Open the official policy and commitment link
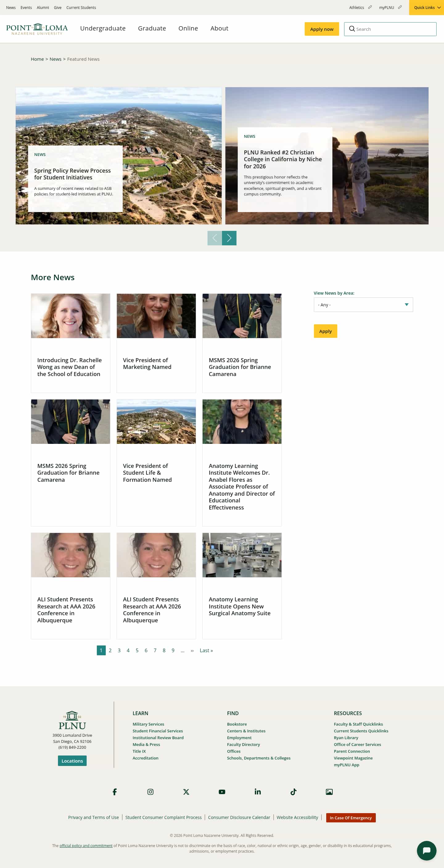This screenshot has width=444, height=868. 86,845
